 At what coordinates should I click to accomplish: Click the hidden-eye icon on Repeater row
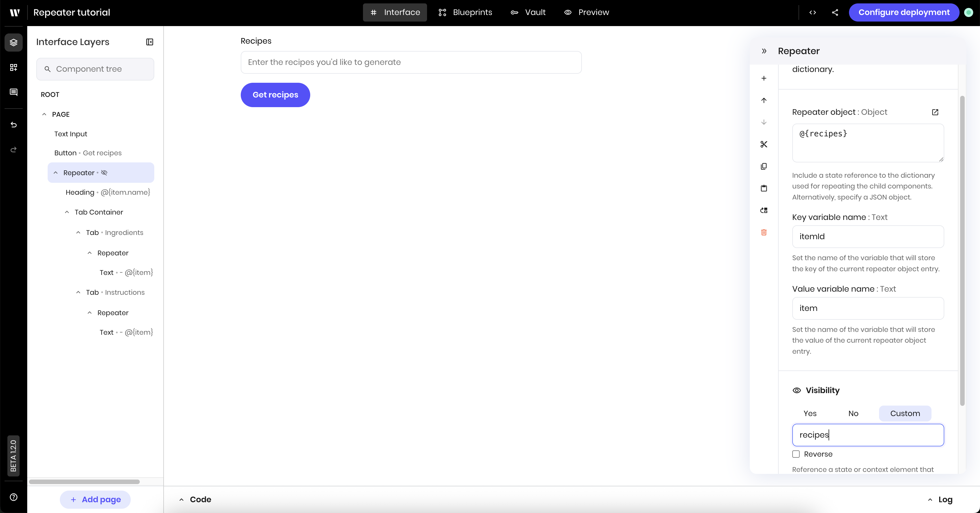[x=104, y=173]
